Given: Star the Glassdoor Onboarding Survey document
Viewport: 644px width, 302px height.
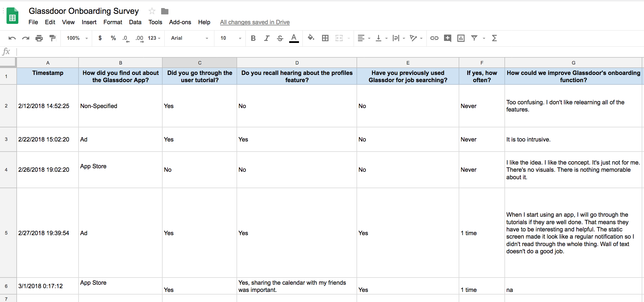Looking at the screenshot, I should point(152,11).
